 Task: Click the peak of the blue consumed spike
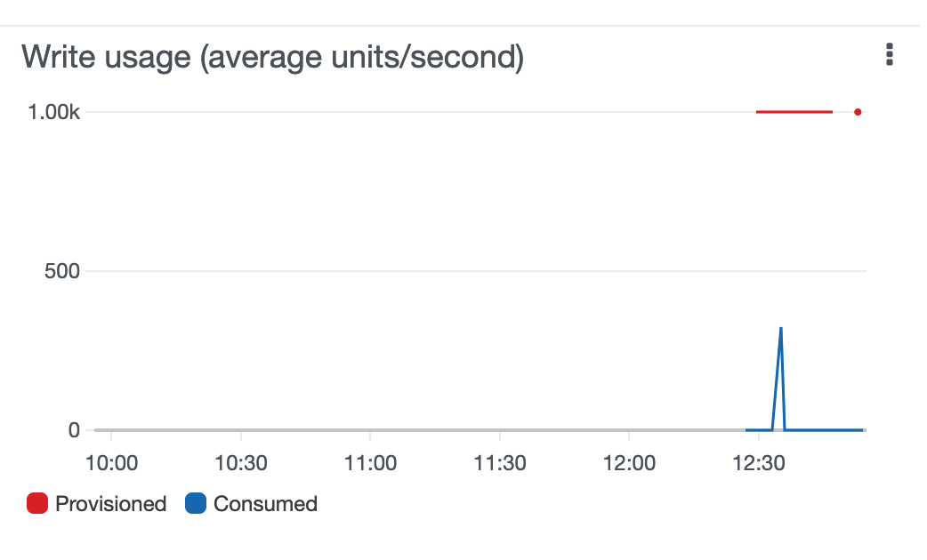781,329
